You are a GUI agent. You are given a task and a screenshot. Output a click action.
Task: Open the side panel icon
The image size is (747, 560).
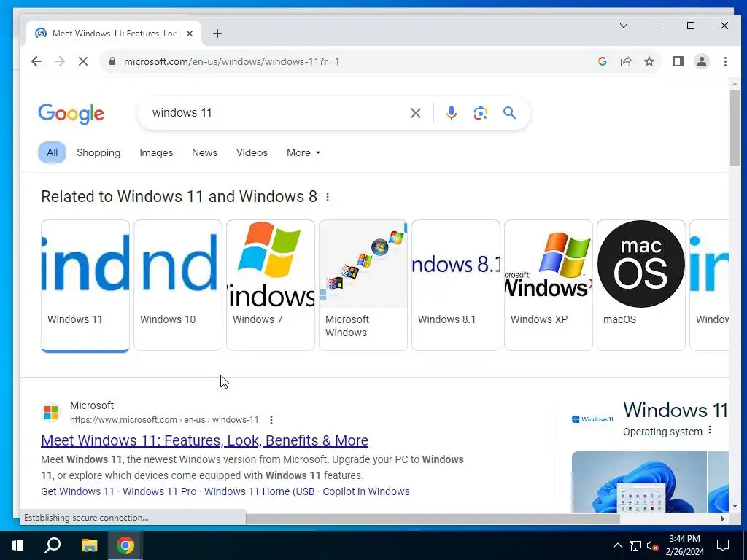(678, 61)
